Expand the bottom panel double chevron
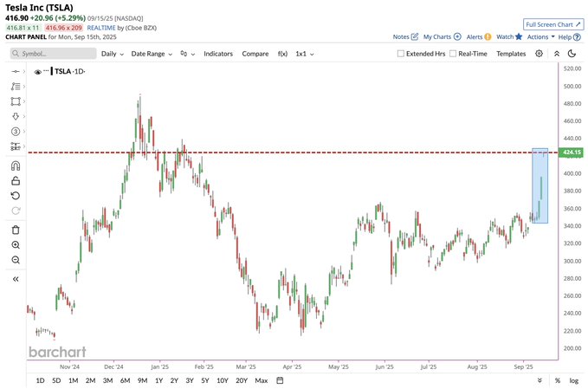Screen dimensions: 588x389 (540, 380)
